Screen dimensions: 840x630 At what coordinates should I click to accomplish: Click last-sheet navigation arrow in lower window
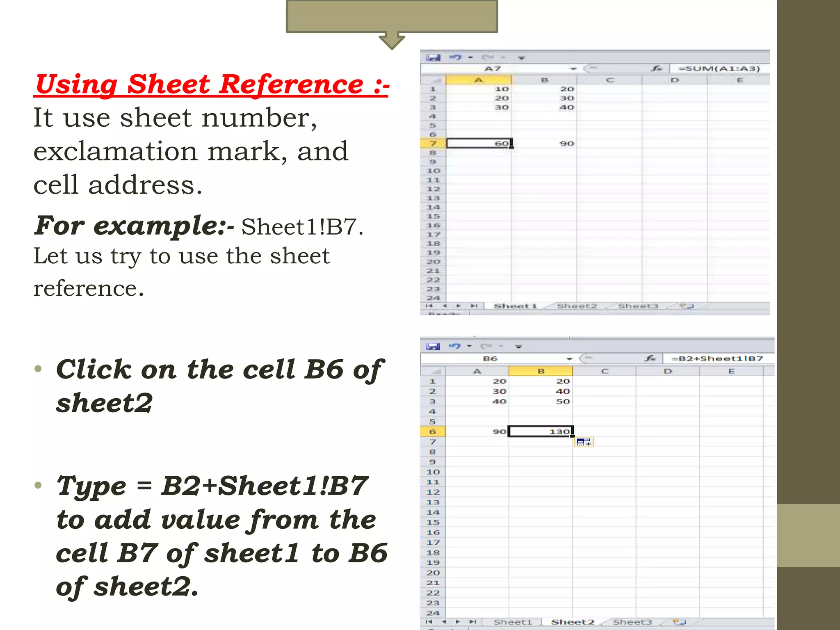click(472, 622)
